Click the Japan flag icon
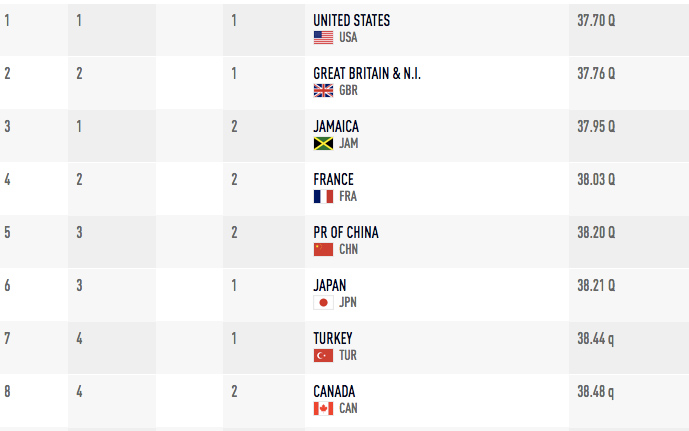Screen dimensions: 689x431 [323, 303]
